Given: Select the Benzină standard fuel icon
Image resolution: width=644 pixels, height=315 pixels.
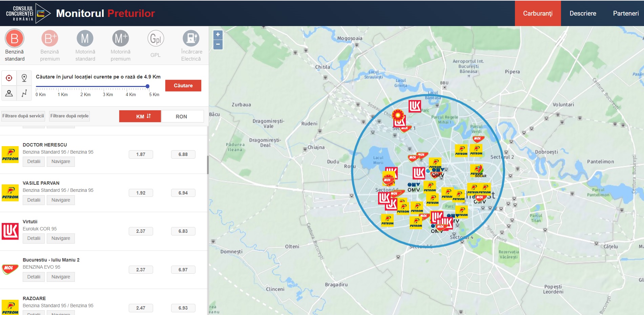Looking at the screenshot, I should (x=15, y=39).
